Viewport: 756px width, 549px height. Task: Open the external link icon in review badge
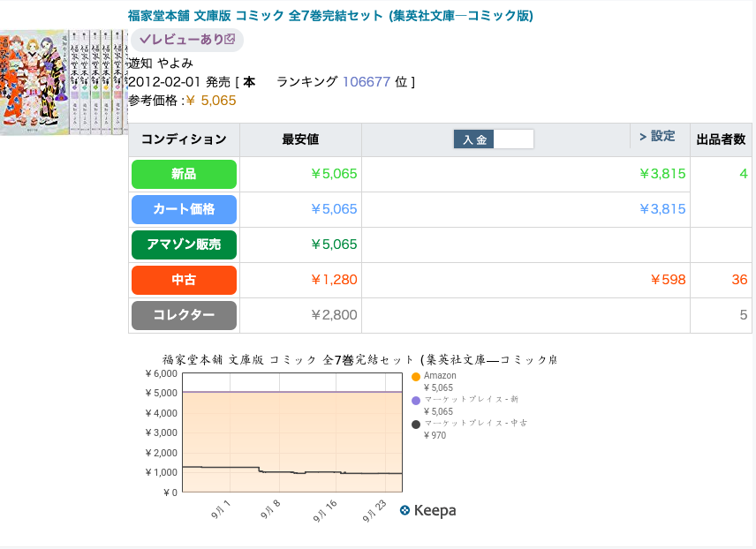230,39
